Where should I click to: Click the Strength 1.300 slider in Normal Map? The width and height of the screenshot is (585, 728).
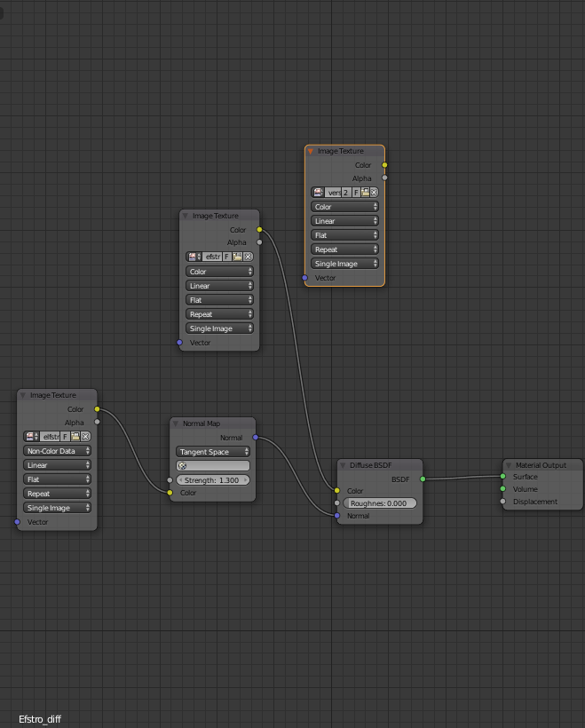click(x=213, y=480)
